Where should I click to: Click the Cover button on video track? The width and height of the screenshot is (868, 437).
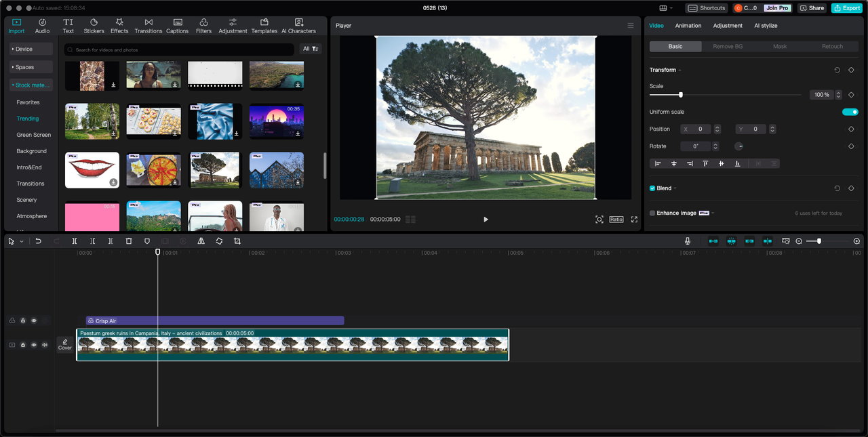coord(65,345)
